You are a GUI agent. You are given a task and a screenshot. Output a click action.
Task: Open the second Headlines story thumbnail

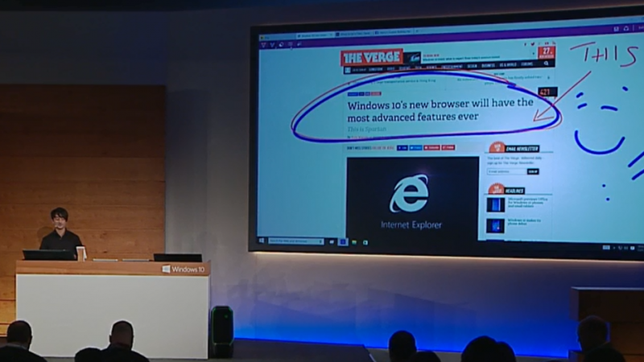[496, 226]
